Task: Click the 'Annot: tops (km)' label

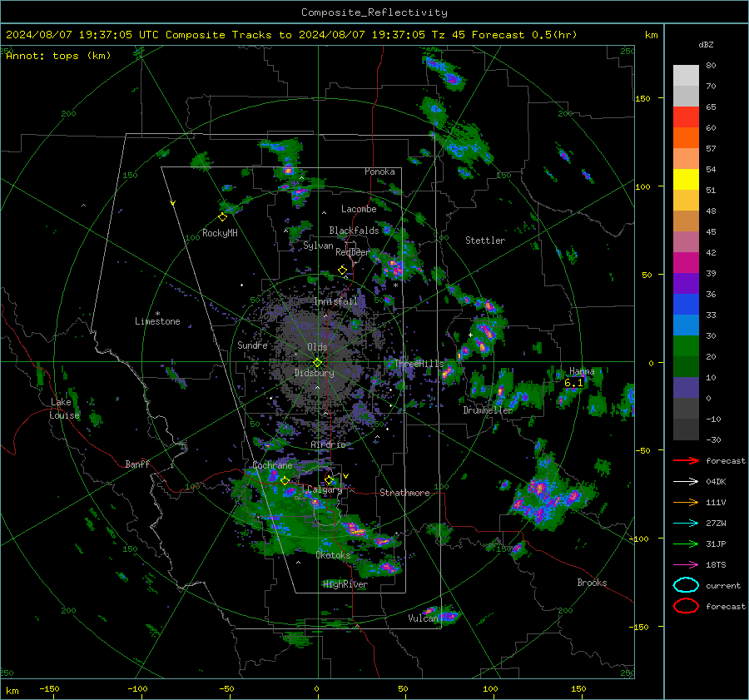Action: (x=58, y=56)
